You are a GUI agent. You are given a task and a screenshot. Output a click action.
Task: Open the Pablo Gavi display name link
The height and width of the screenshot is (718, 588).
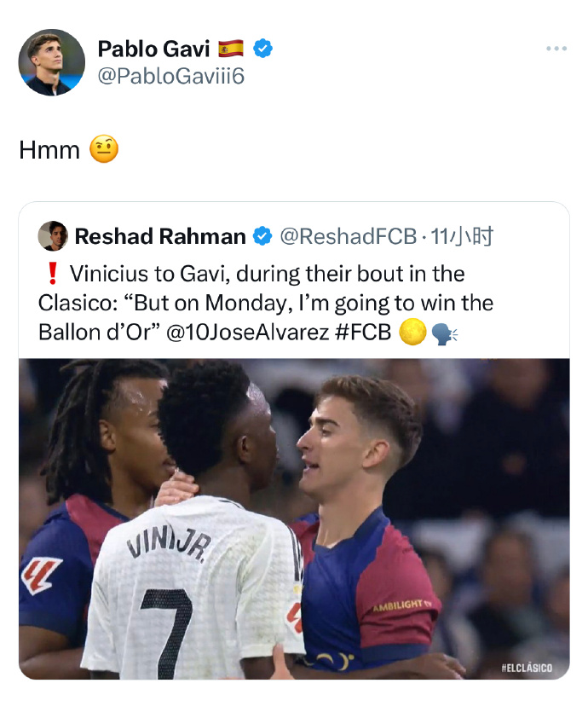(x=153, y=49)
